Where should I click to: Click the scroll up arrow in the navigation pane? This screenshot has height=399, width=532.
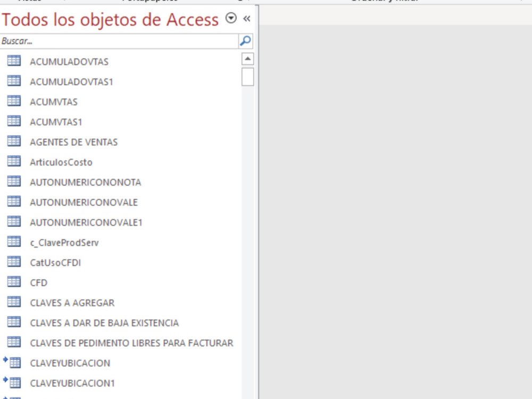(x=248, y=59)
